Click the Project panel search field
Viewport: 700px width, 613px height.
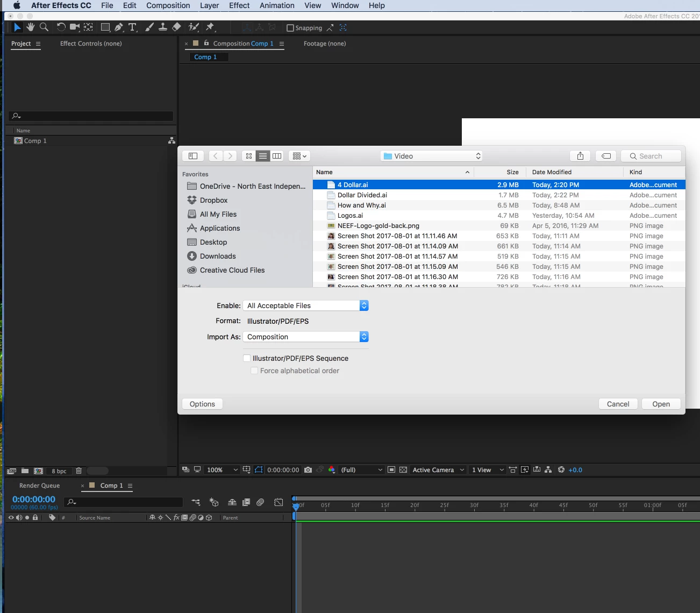coord(91,116)
